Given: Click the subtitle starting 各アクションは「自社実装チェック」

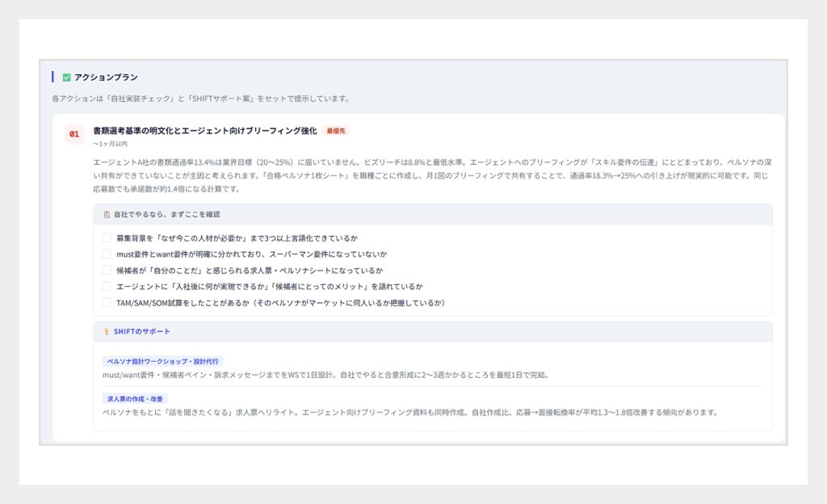Looking at the screenshot, I should coord(201,99).
